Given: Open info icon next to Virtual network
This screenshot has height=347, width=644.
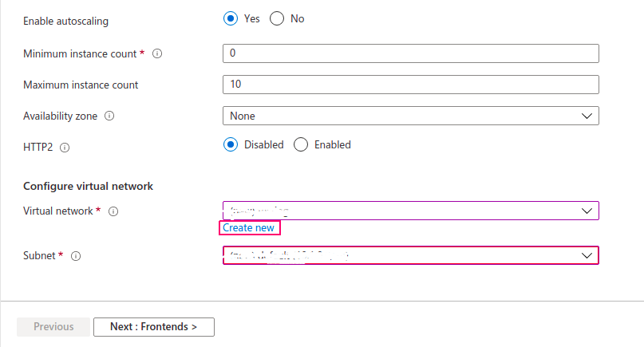Looking at the screenshot, I should pyautogui.click(x=113, y=211).
